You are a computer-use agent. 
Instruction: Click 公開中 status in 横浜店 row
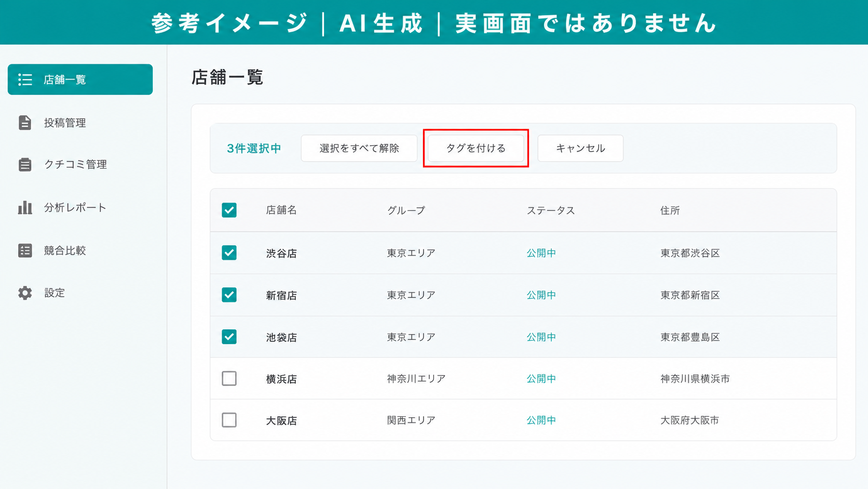click(x=541, y=378)
